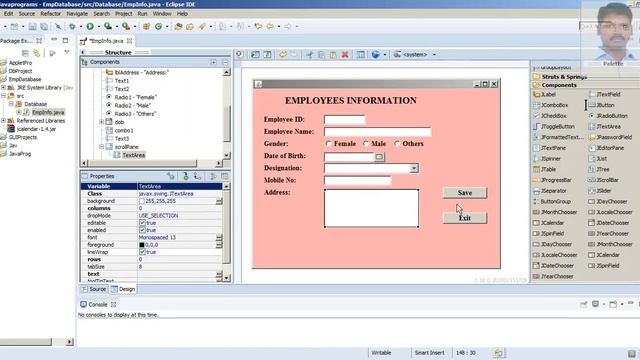Image resolution: width=640 pixels, height=360 pixels.
Task: Pick JProgressBar from the palette
Action: click(x=552, y=180)
